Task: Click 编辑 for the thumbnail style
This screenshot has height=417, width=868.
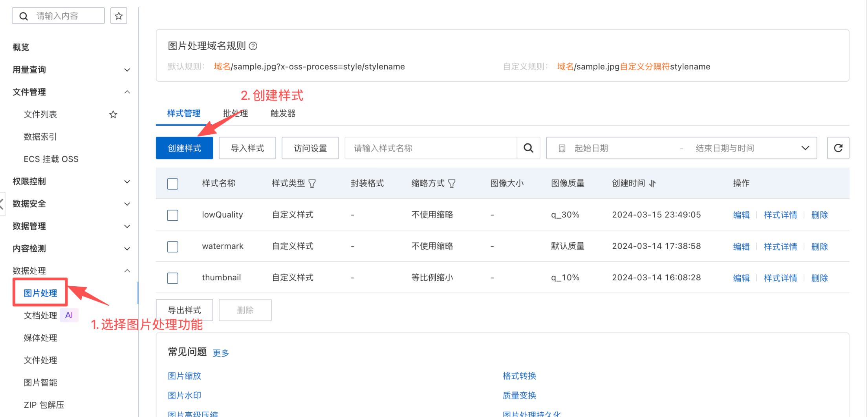Action: (x=741, y=278)
